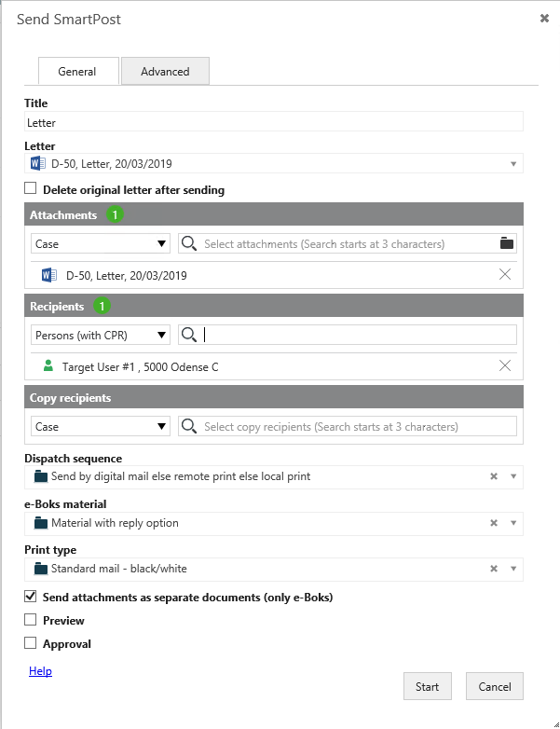Remove Target User #1 recipient
This screenshot has height=729, width=560.
tap(505, 366)
